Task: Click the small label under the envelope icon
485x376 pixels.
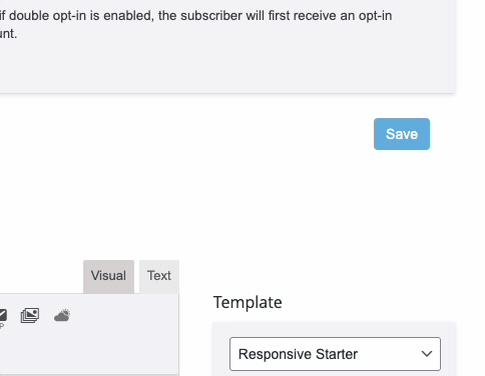Action: pos(2,326)
